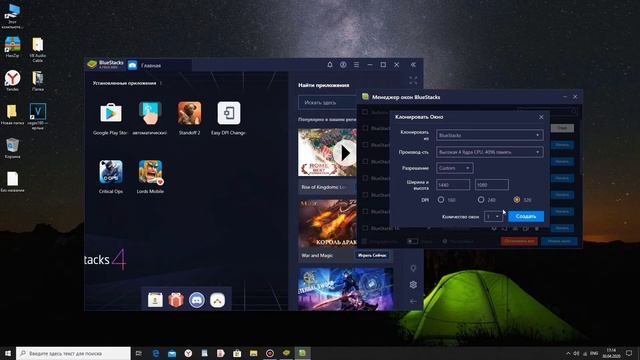The width and height of the screenshot is (640, 360).
Task: Click back arrow in BlueStacks sidebar
Action: (413, 301)
